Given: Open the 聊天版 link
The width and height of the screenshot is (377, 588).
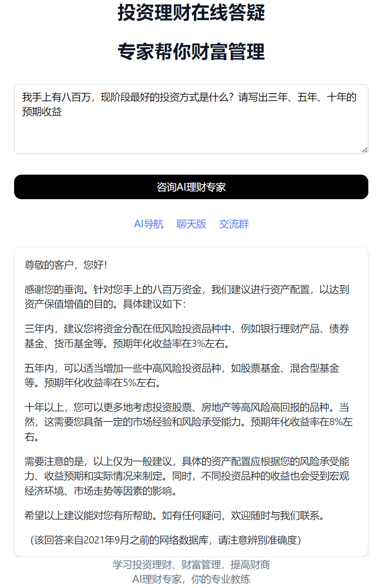Looking at the screenshot, I should coord(191,224).
